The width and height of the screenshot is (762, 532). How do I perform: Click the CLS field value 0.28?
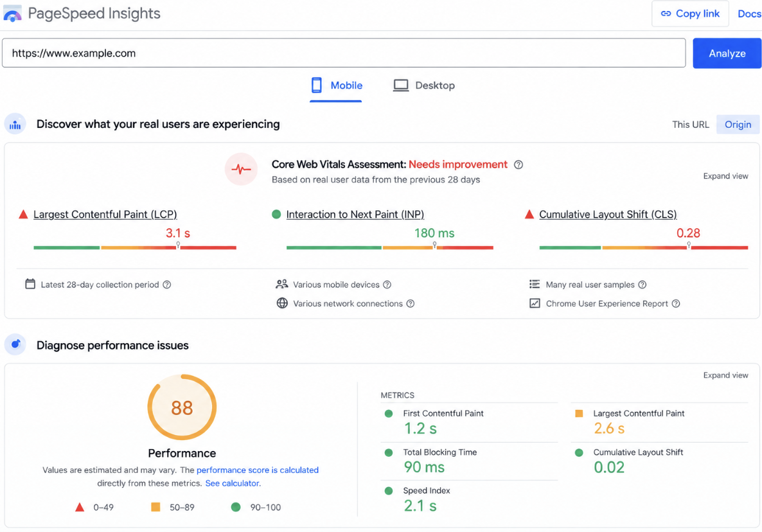click(x=688, y=233)
